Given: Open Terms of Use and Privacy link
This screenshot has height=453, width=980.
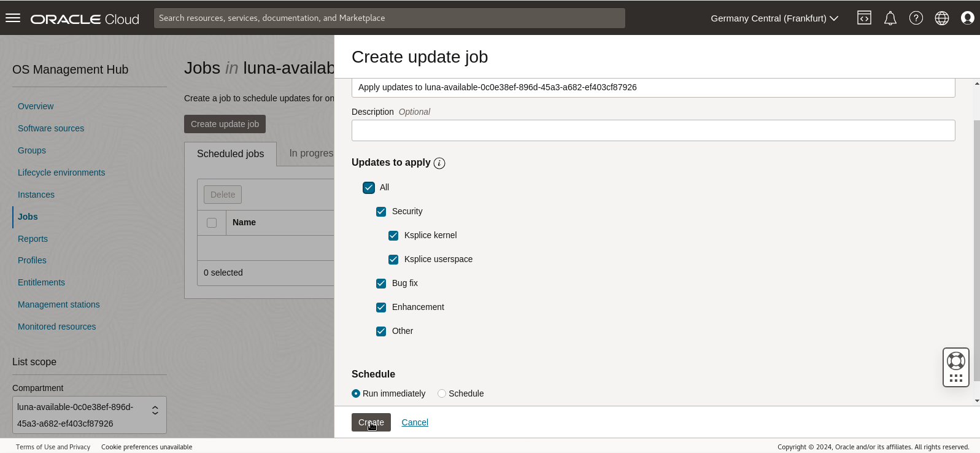Looking at the screenshot, I should pos(53,447).
